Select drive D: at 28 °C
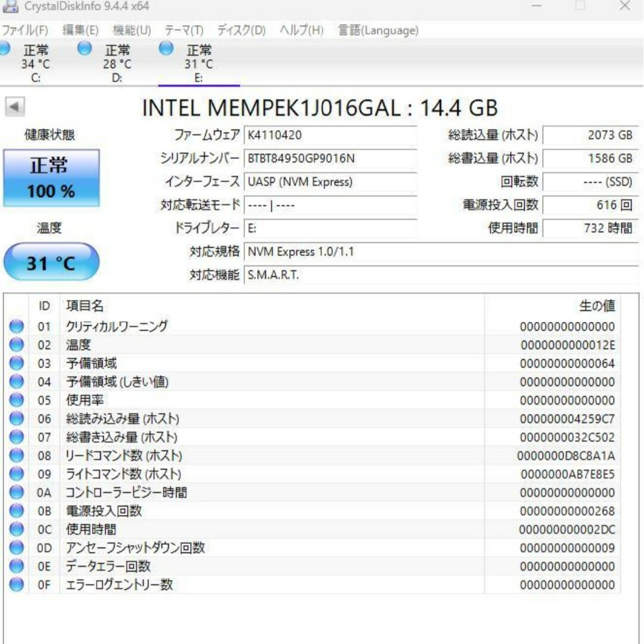Viewport: 644px width, 644px height. (x=117, y=63)
